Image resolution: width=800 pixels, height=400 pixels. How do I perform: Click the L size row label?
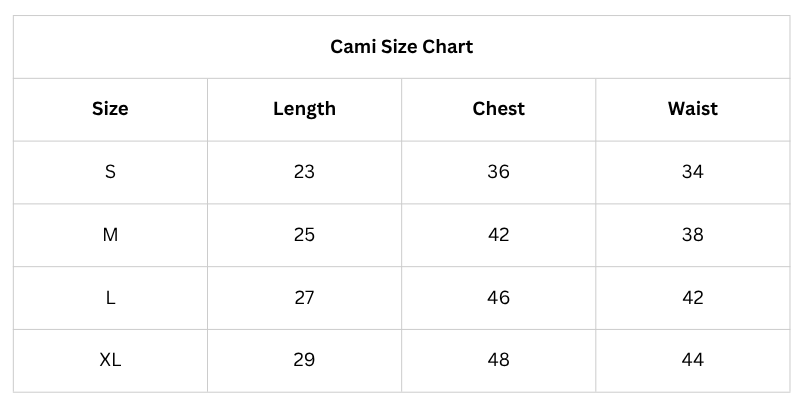[110, 297]
